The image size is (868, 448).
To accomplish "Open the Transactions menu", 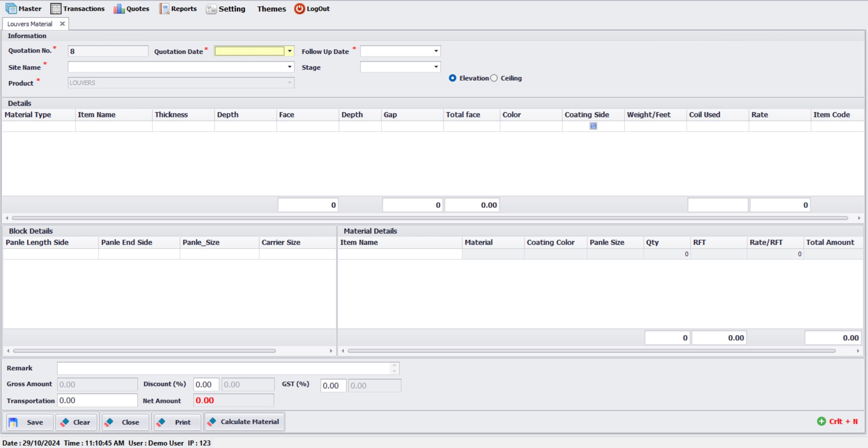I will point(77,9).
